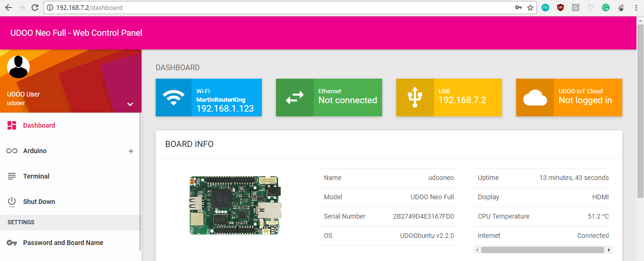Screen dimensions: 644x261
Task: Open the Terminal menu item
Action: click(x=70, y=176)
